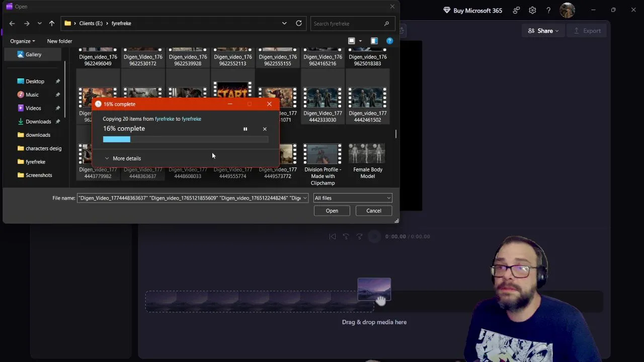Open Clipchamp help question mark
The image size is (644, 362).
pos(548,10)
